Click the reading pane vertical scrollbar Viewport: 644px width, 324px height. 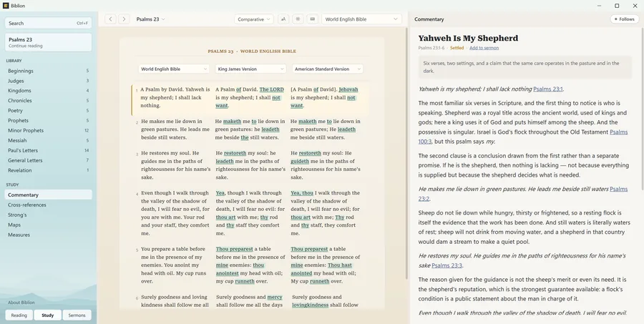[406, 154]
